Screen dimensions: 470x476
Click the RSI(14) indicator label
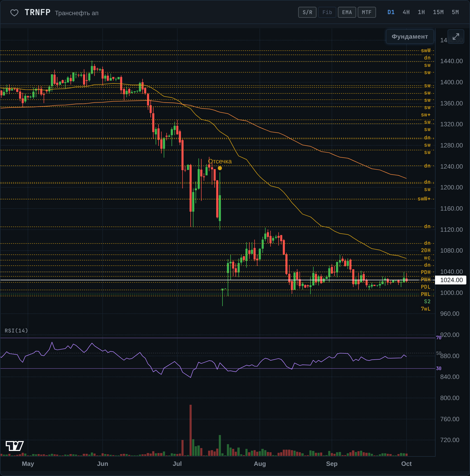(x=16, y=331)
